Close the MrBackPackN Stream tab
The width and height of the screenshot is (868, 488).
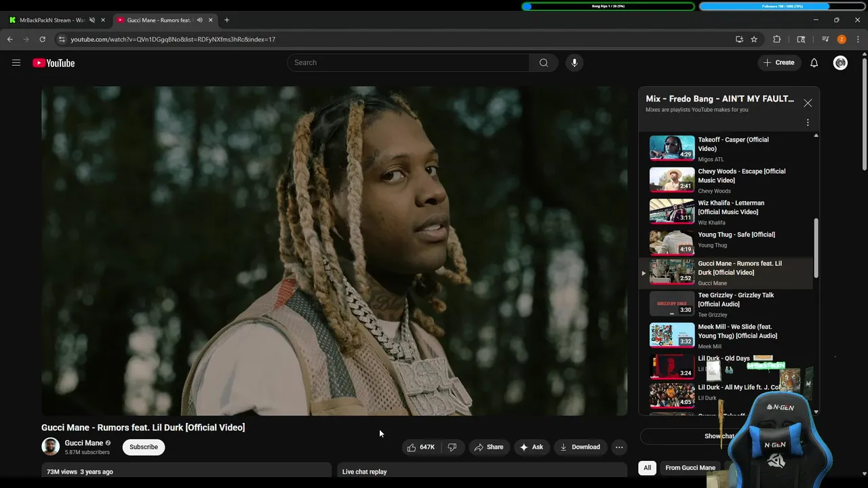(x=103, y=20)
